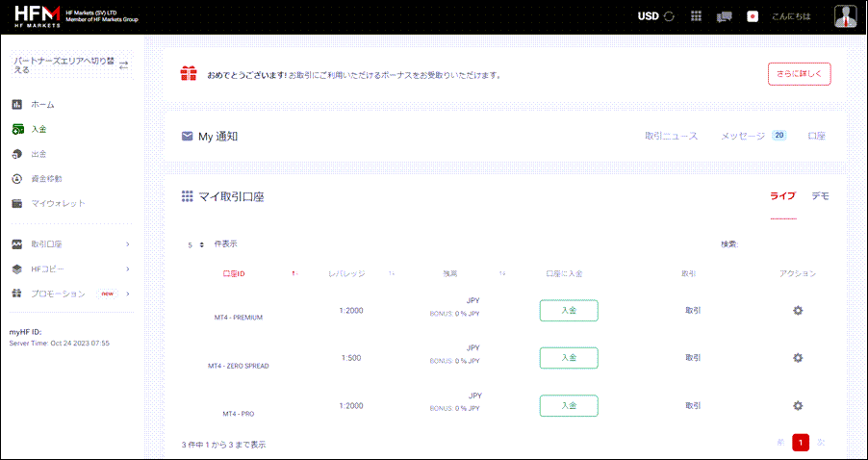Click the Japan flag language selector
Viewport: 868px width, 460px height.
click(x=753, y=16)
